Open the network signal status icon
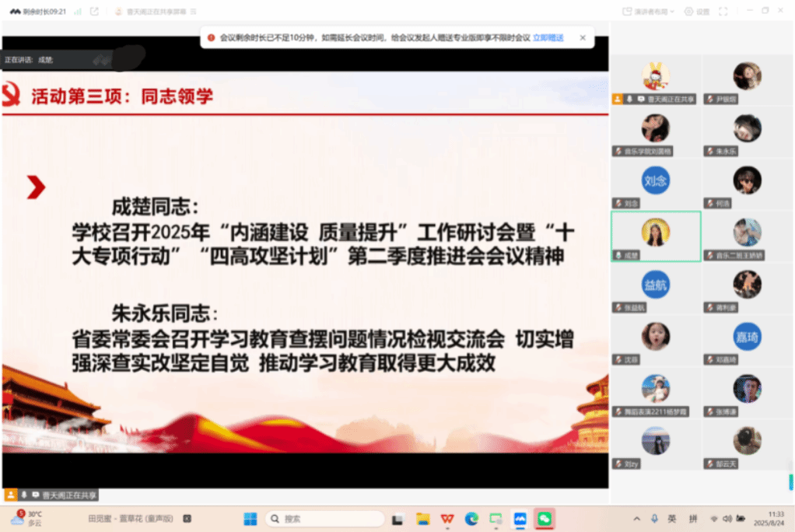This screenshot has height=532, width=795. click(x=78, y=12)
